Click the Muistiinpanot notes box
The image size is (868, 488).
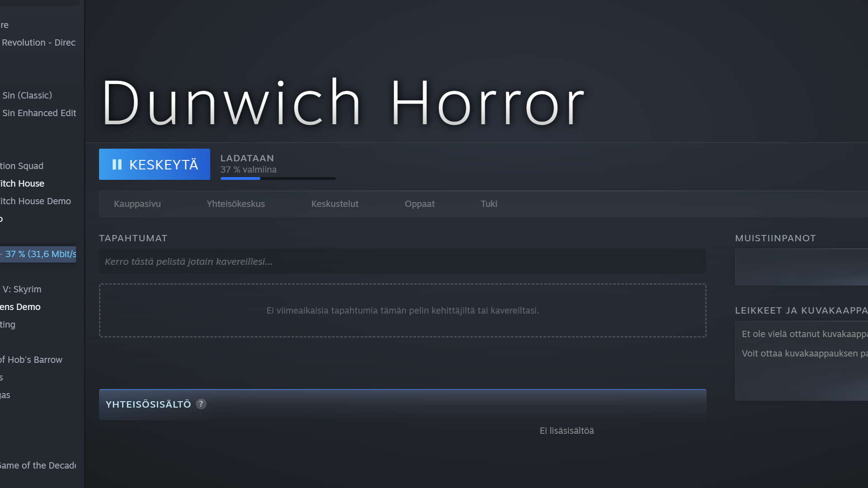(801, 267)
